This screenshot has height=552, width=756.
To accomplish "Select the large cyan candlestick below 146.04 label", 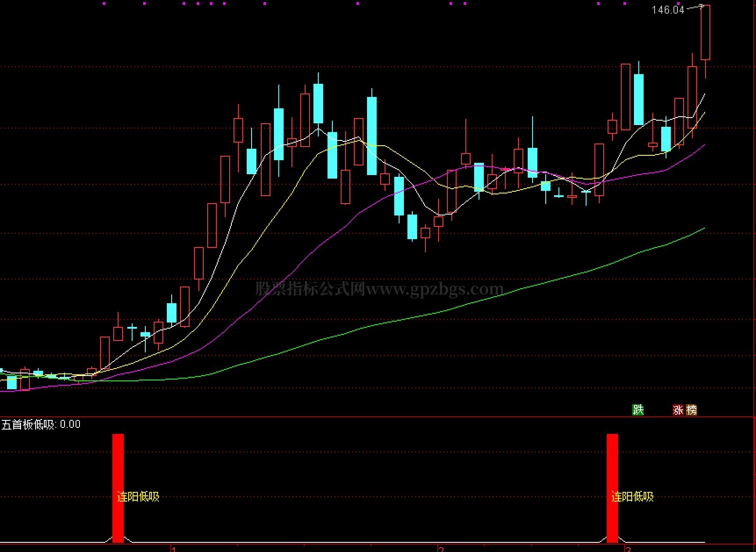I will point(639,99).
